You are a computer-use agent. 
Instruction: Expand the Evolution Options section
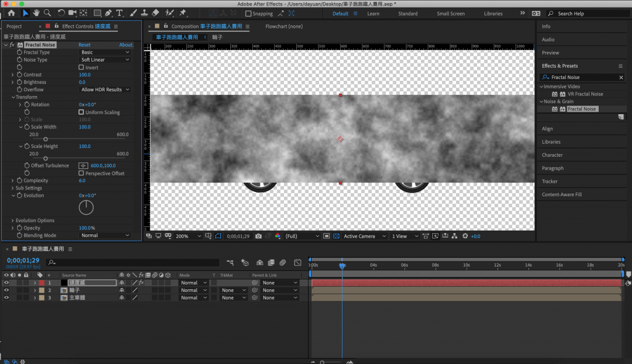coord(13,220)
